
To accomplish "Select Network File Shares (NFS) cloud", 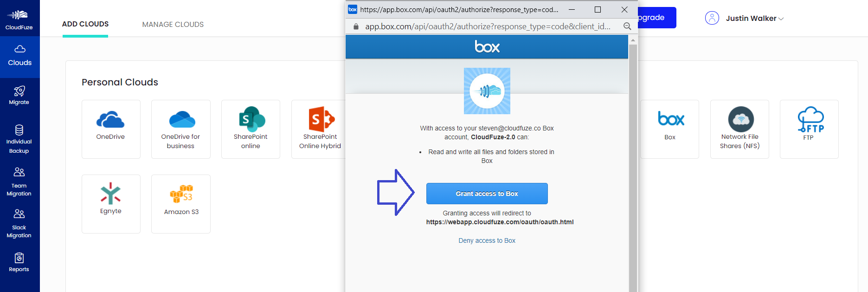I will tap(739, 129).
